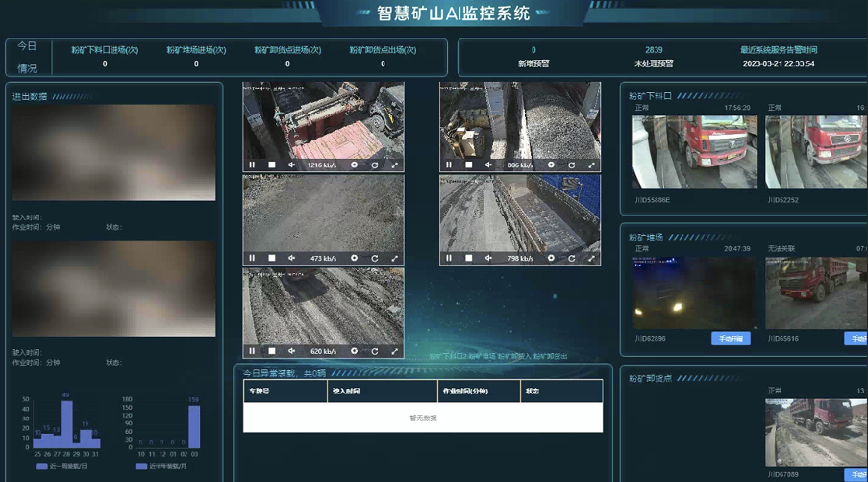The image size is (868, 482).
Task: Mute the 806 kb/s video feed
Action: [x=489, y=165]
